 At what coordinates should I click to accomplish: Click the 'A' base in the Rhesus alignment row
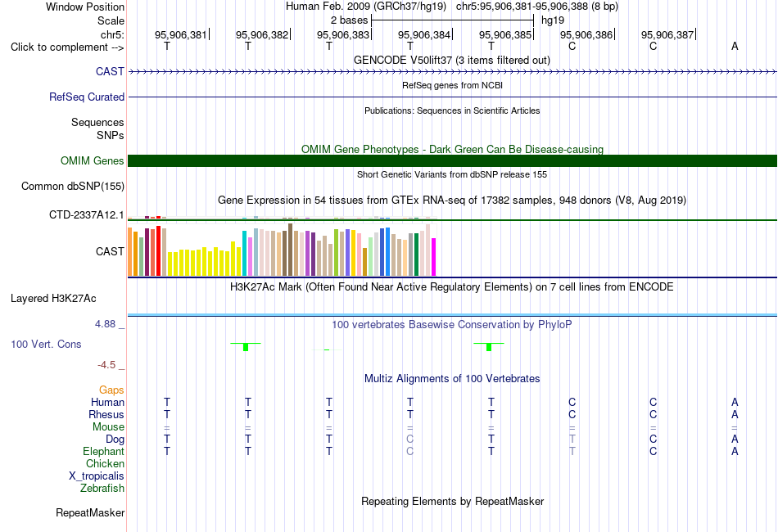tap(735, 414)
